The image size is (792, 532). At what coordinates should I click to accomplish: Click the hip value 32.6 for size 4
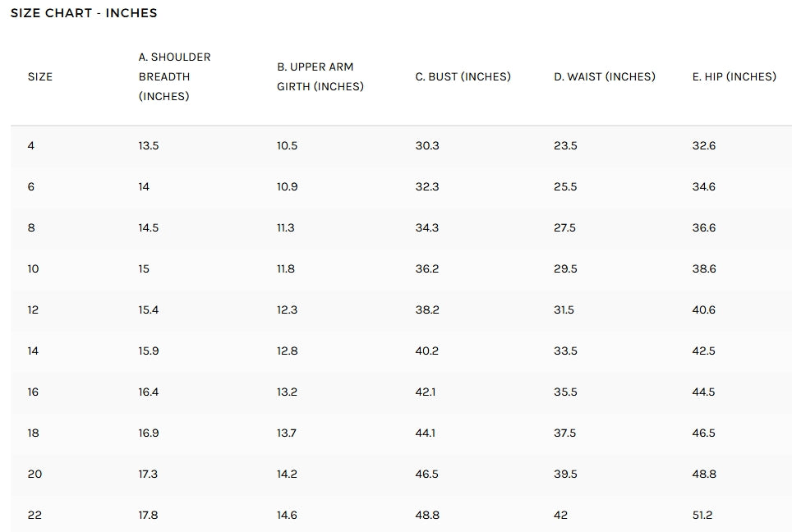click(703, 145)
